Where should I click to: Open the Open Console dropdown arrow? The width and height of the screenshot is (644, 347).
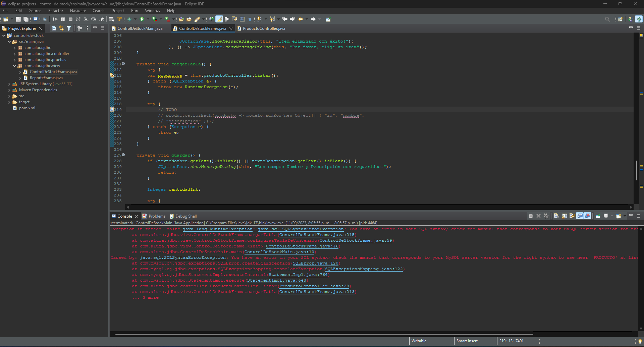625,216
